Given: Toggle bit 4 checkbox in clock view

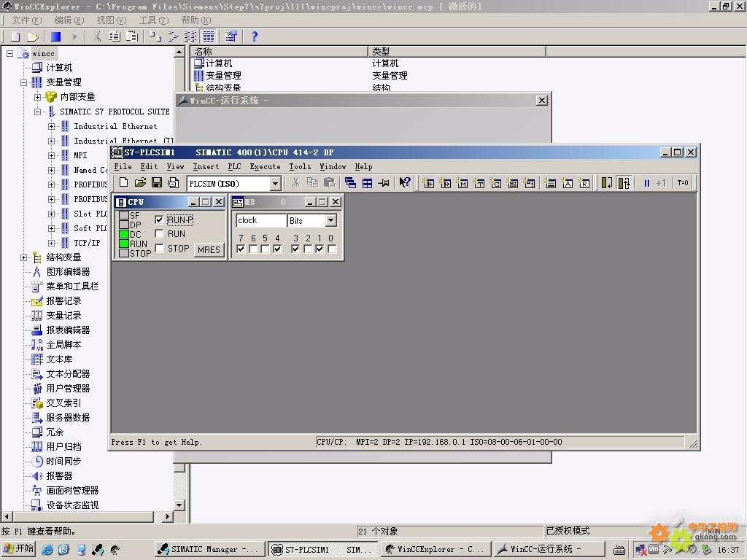Looking at the screenshot, I should 278,249.
